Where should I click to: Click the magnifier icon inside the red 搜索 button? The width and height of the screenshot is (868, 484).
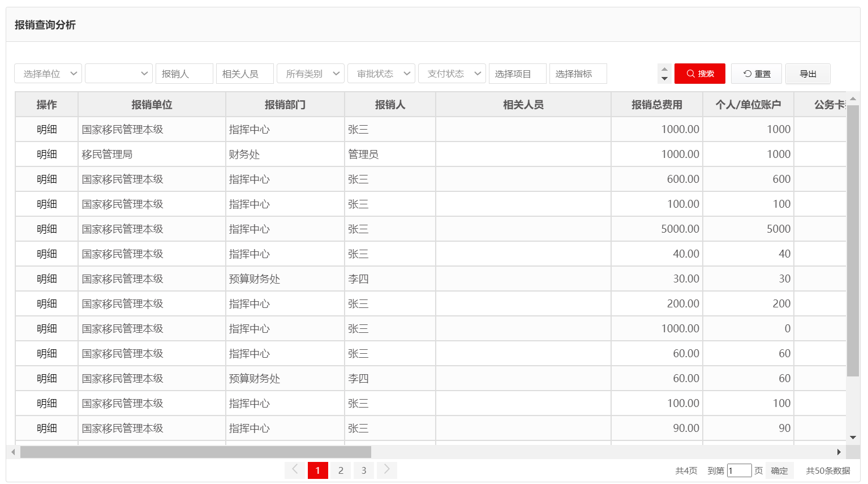pos(690,73)
